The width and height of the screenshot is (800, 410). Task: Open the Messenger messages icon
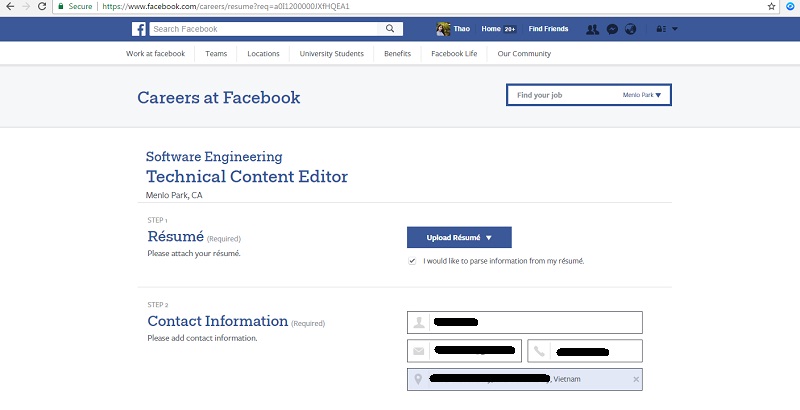[x=612, y=29]
